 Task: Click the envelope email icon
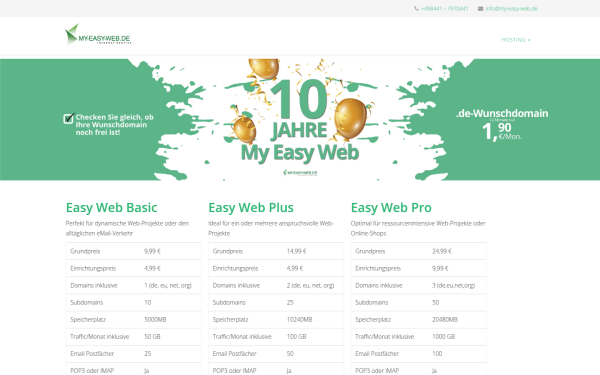coord(480,8)
